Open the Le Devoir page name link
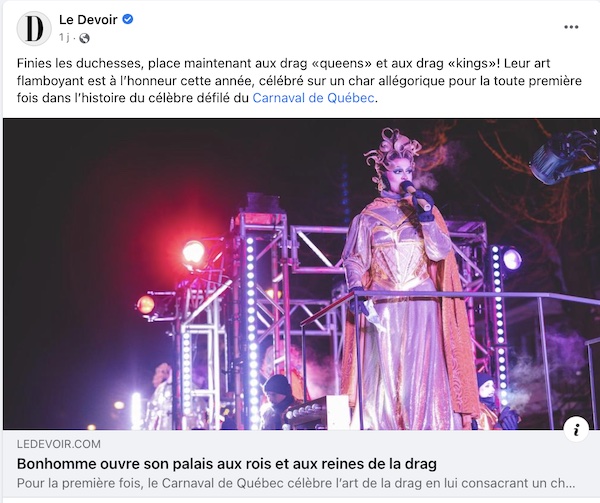The image size is (600, 503). pyautogui.click(x=88, y=20)
